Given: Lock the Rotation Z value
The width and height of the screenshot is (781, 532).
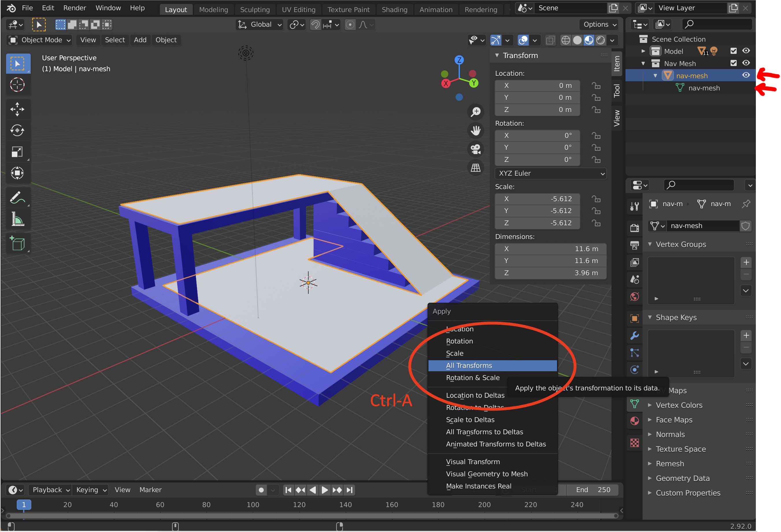Looking at the screenshot, I should 596,160.
